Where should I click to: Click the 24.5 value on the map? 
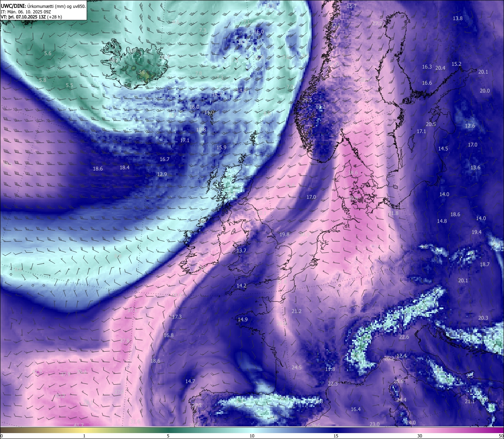point(296,367)
